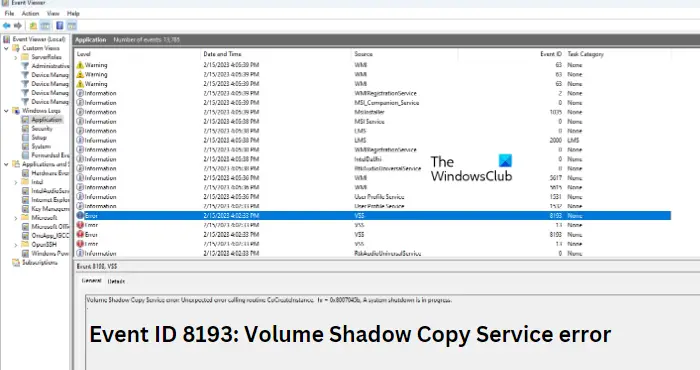Expand the Intel folder arrow
Screen dimensions: 700x370
tap(16, 182)
